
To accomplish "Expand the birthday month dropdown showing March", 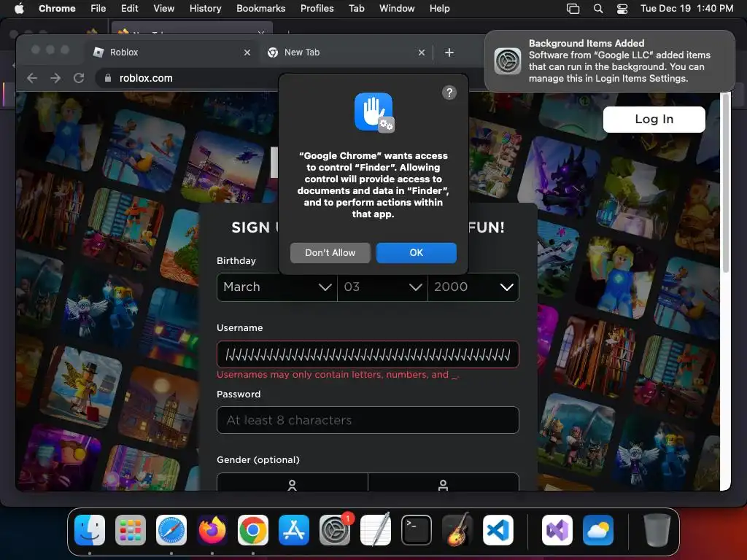I will [x=276, y=287].
